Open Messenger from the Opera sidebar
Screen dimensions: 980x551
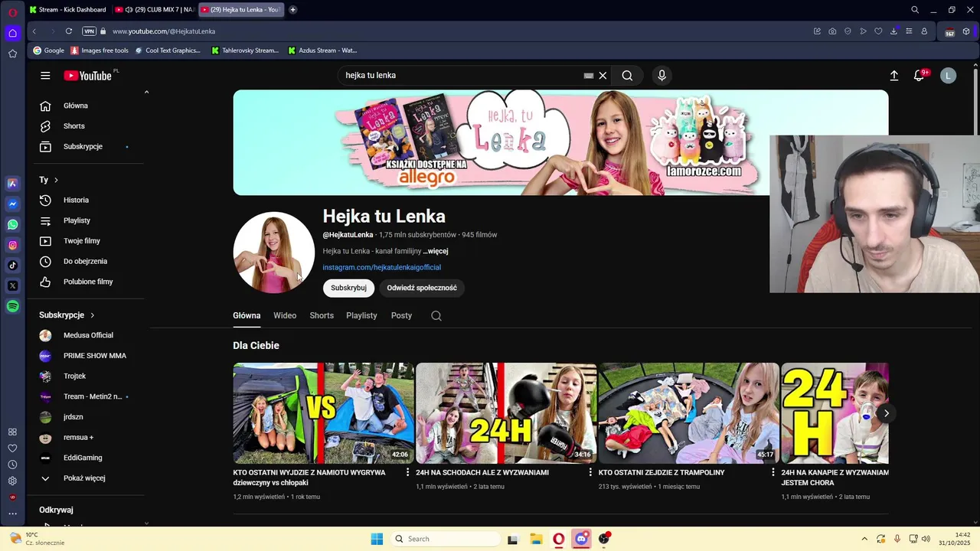[12, 204]
